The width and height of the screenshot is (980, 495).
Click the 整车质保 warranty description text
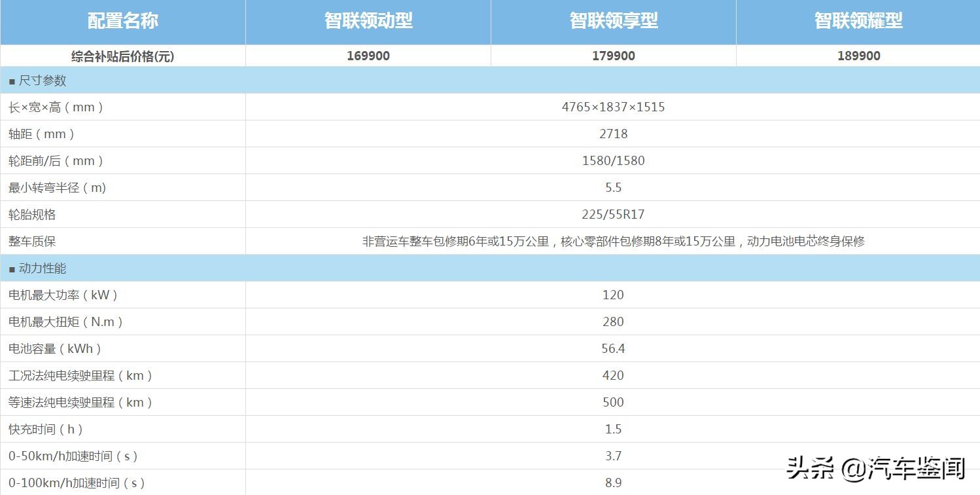click(x=613, y=241)
